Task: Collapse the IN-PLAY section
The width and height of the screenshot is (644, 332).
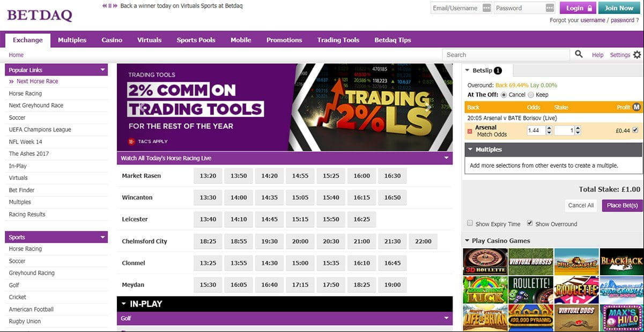Action: [124, 304]
